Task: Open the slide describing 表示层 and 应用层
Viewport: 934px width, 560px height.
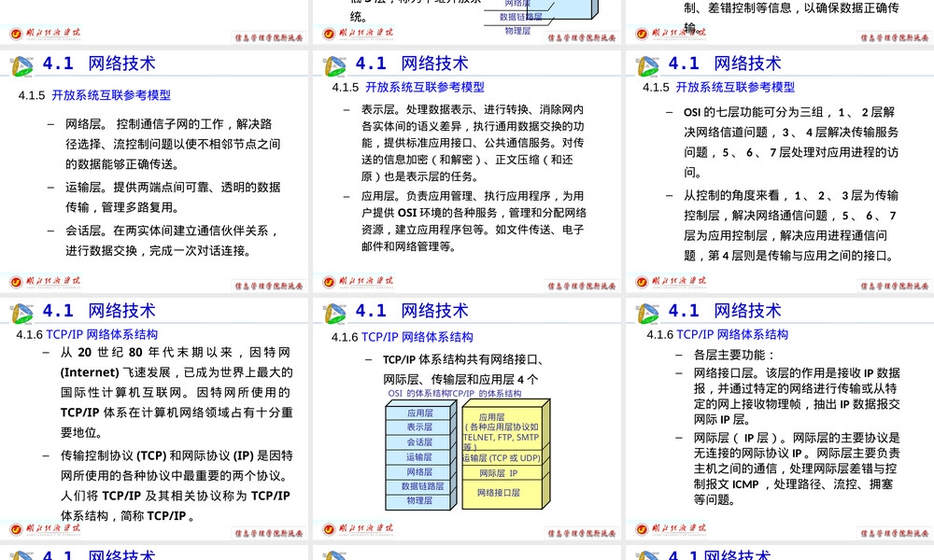Action: pyautogui.click(x=467, y=172)
